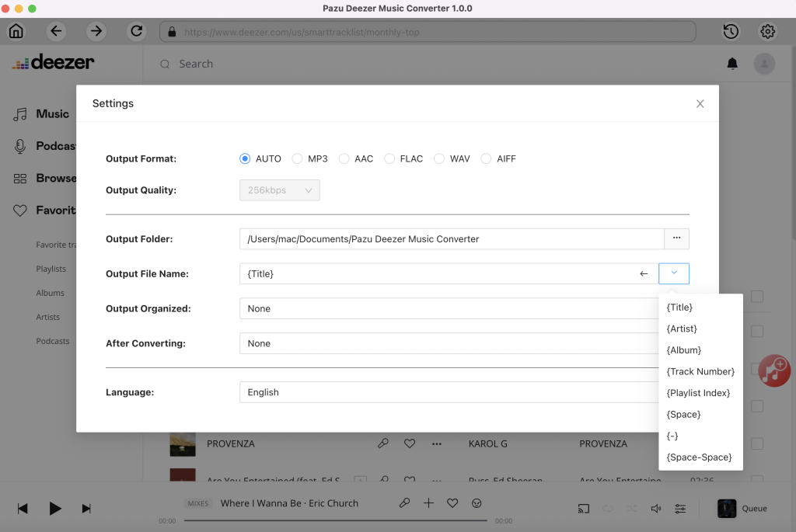This screenshot has height=532, width=796.
Task: Remove last filename tag with back arrow
Action: coord(644,273)
